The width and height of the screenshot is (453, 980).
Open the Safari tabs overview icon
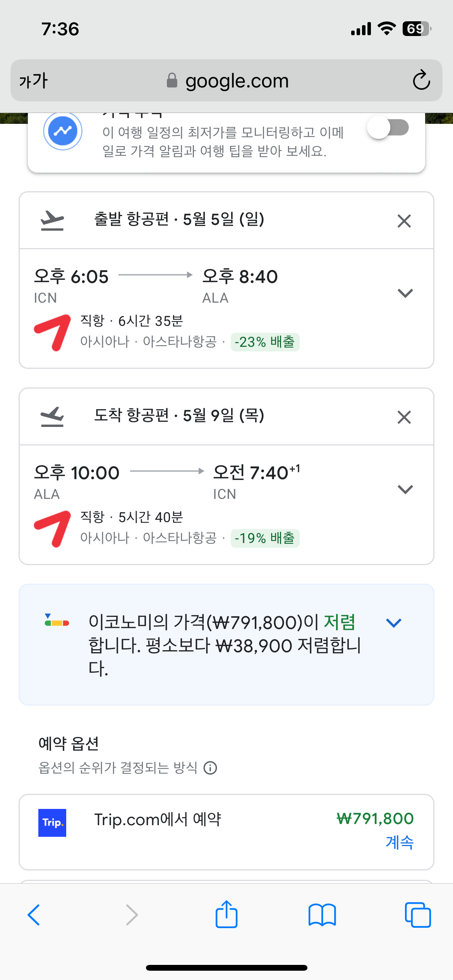click(x=417, y=915)
